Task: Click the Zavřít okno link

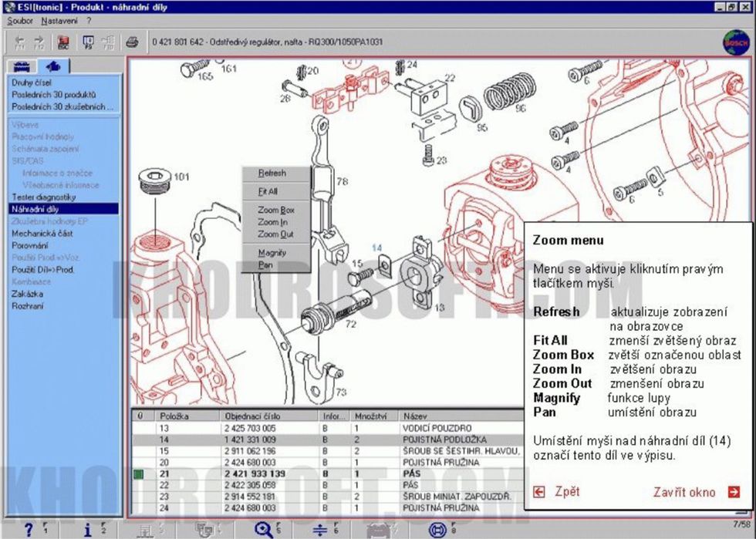Action: [685, 492]
